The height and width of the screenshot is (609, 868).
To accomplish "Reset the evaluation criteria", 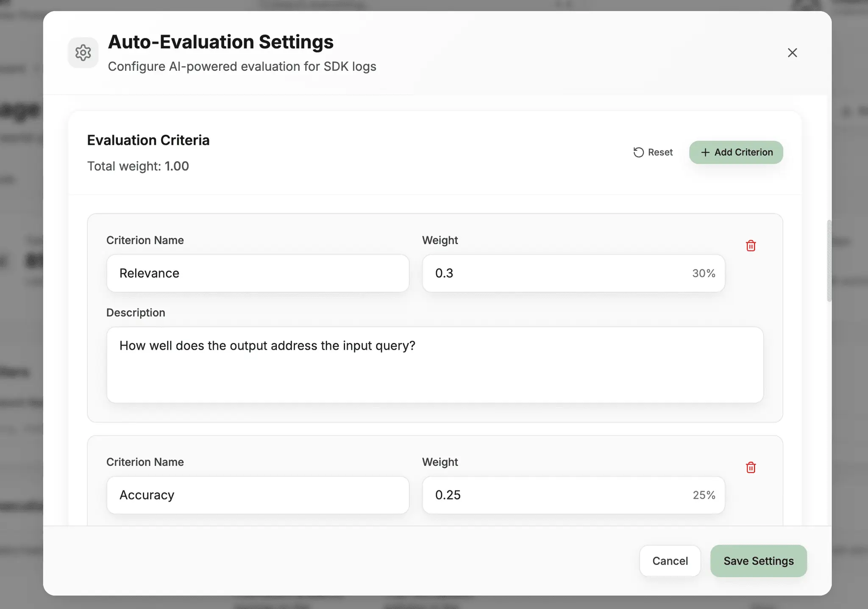I will point(653,152).
